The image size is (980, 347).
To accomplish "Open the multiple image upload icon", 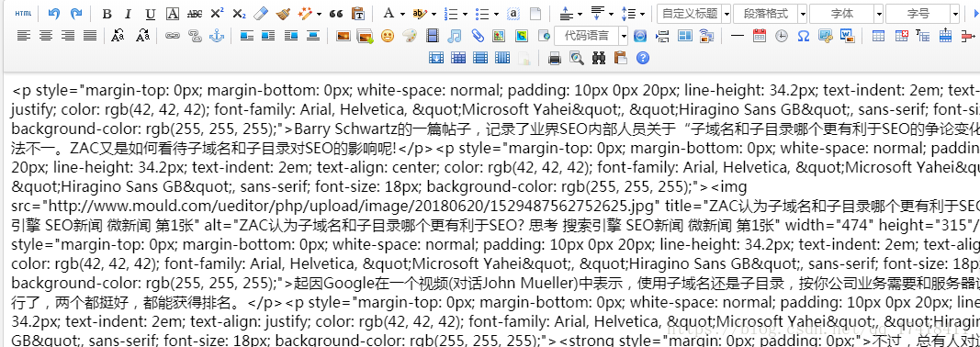I will [x=365, y=36].
